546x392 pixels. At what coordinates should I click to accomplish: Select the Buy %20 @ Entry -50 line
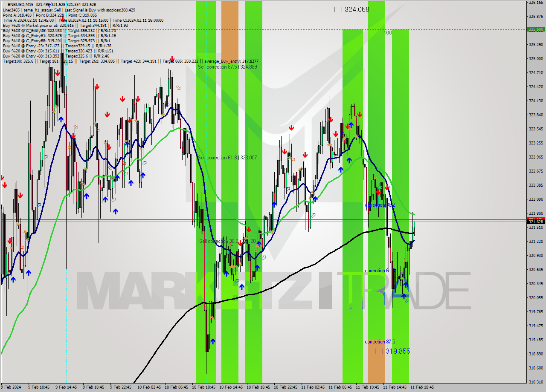coord(58,51)
